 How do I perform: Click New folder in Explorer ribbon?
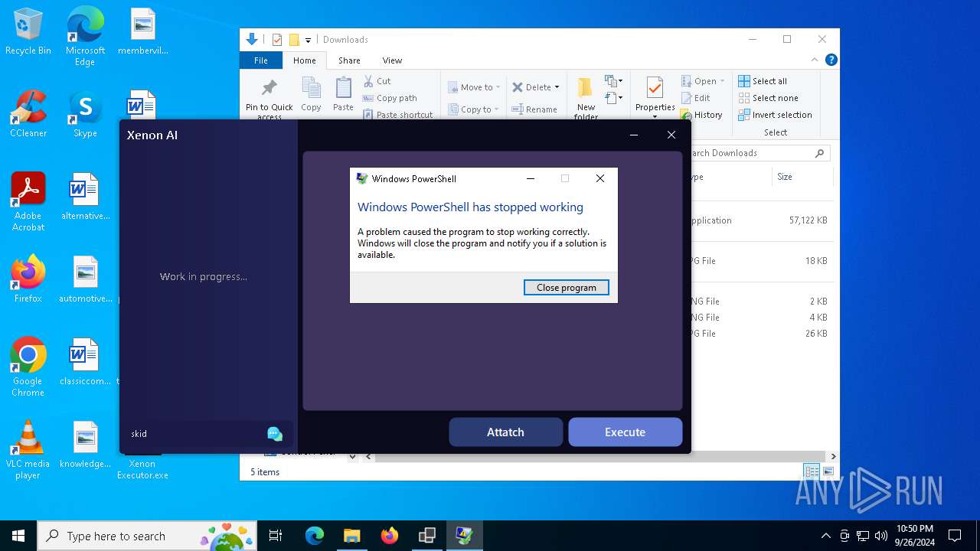tap(586, 98)
